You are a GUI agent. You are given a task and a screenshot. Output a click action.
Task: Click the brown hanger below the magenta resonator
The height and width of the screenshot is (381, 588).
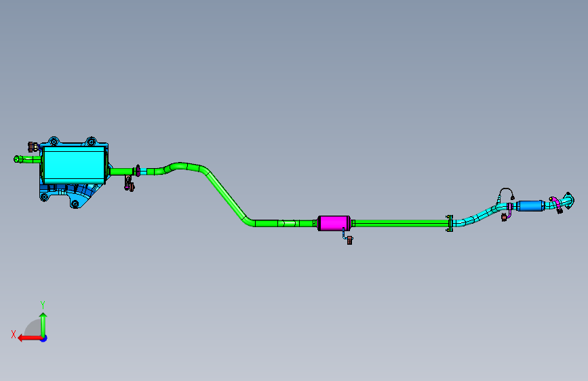(349, 240)
